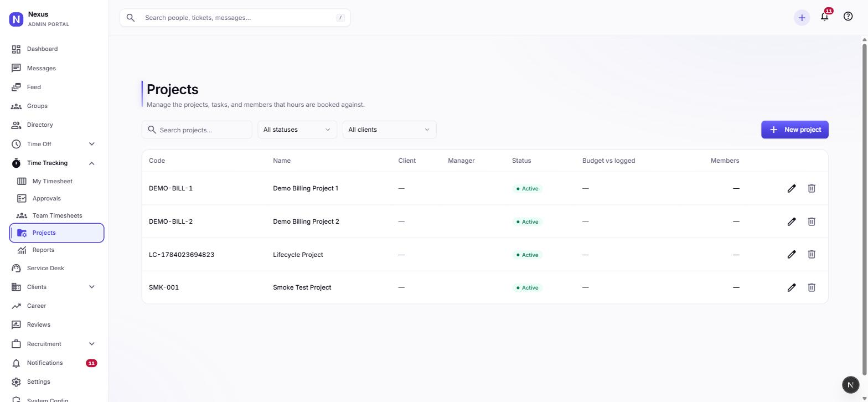Click the red 11 badge beside Notifications
The image size is (868, 402).
[x=91, y=363]
